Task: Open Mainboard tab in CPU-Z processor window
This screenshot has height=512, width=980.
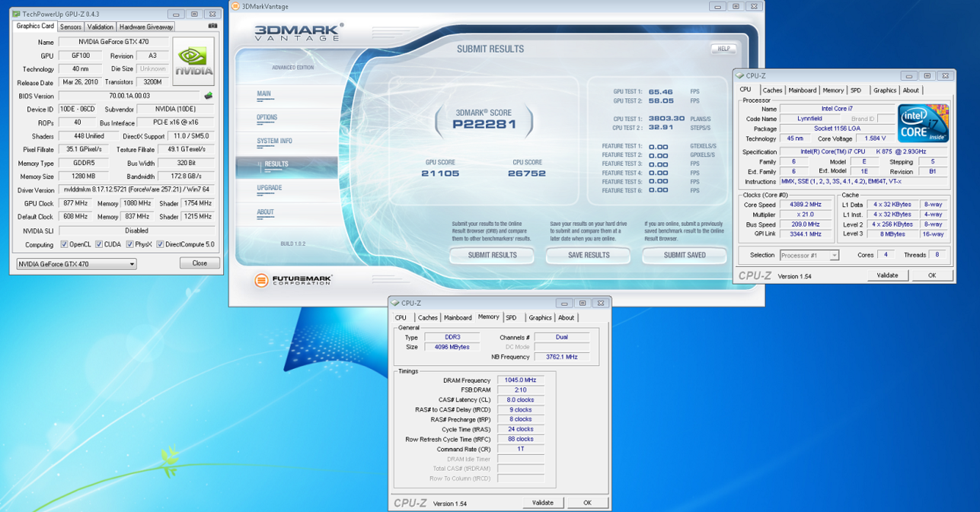Action: point(803,91)
